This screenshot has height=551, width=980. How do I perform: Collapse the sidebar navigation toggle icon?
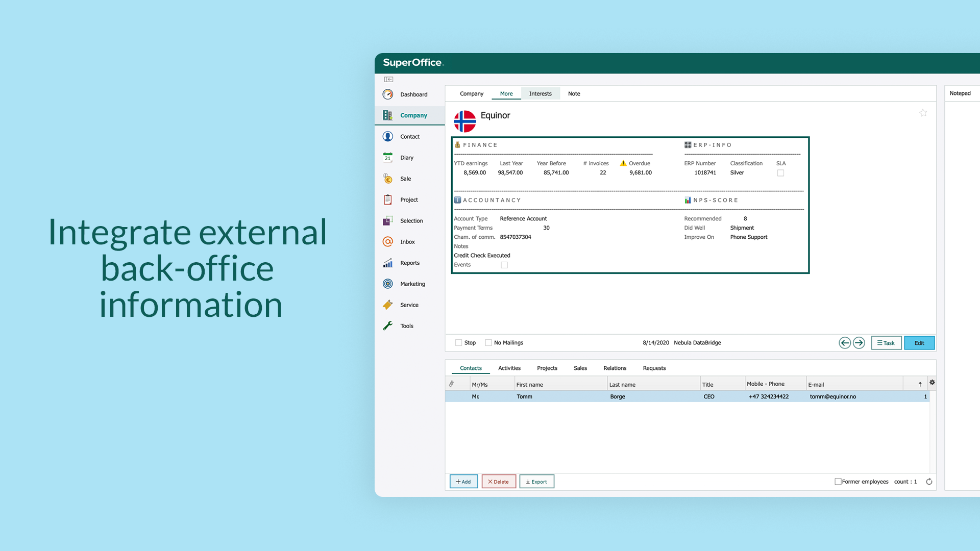pos(389,80)
